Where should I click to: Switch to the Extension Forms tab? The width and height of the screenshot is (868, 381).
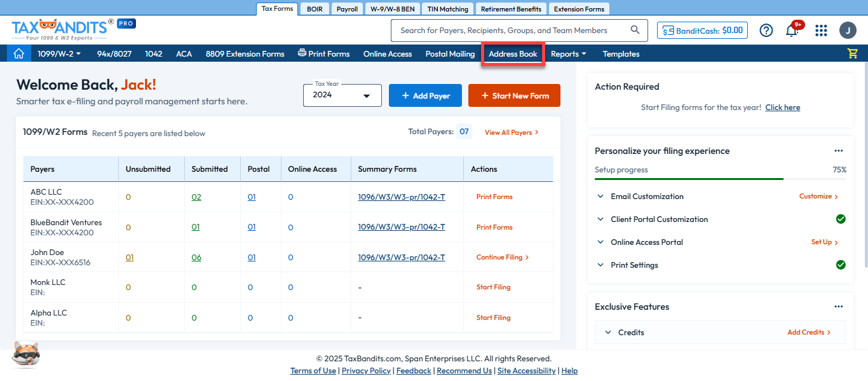579,9
